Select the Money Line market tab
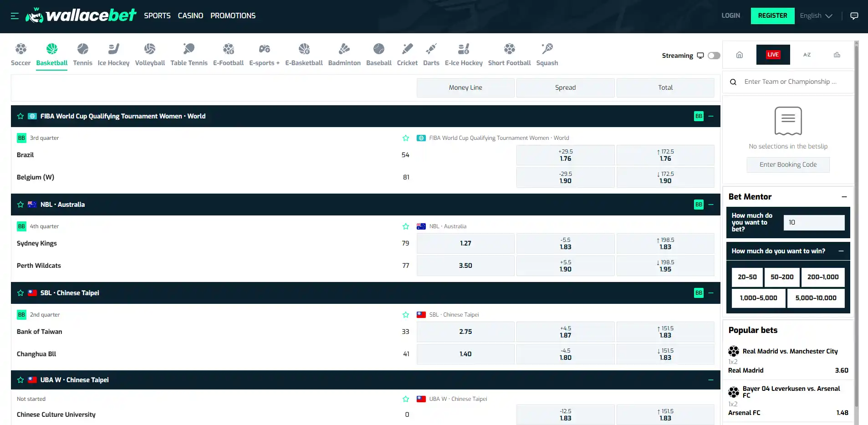868x425 pixels. 465,88
